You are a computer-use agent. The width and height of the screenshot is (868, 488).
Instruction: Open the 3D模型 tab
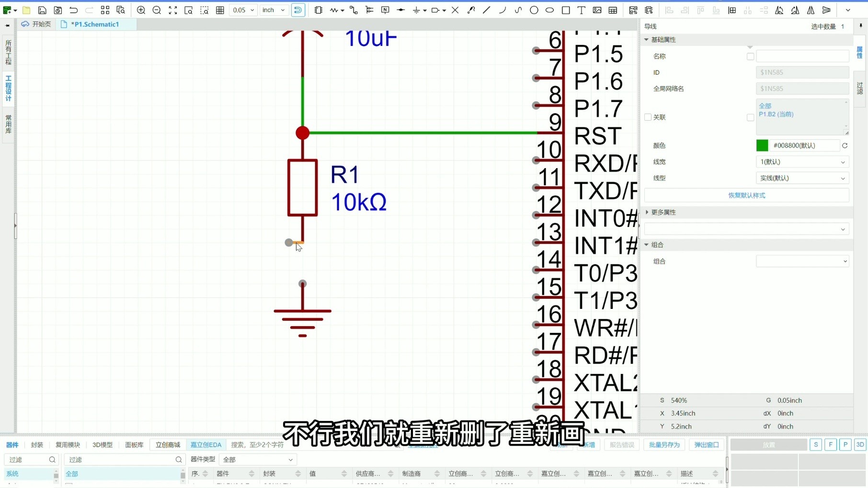tap(103, 445)
